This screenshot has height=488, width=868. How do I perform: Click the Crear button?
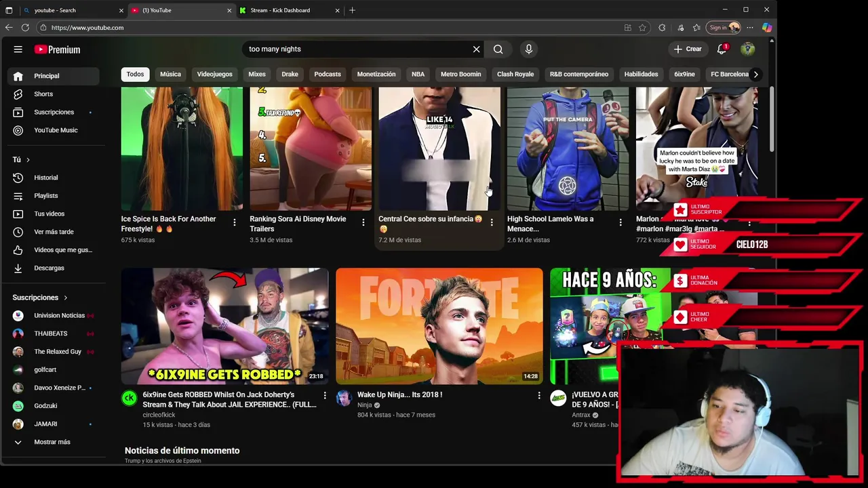pyautogui.click(x=688, y=49)
